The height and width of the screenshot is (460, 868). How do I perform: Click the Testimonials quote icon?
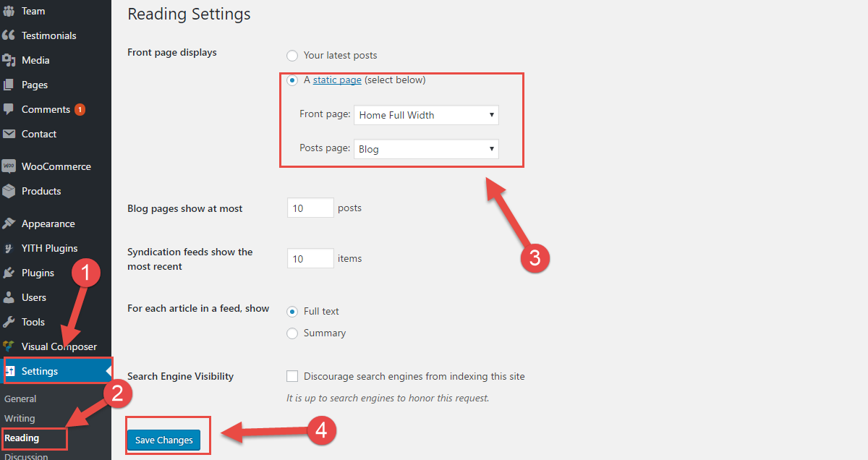(x=9, y=35)
